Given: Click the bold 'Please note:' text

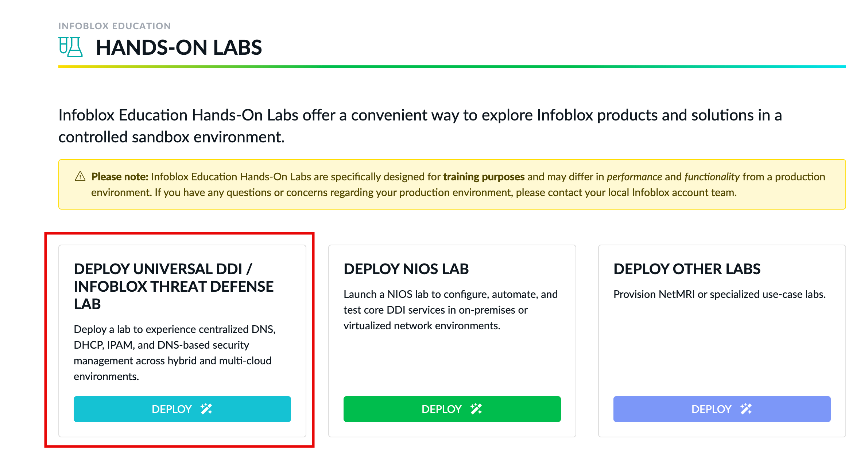Looking at the screenshot, I should 120,177.
